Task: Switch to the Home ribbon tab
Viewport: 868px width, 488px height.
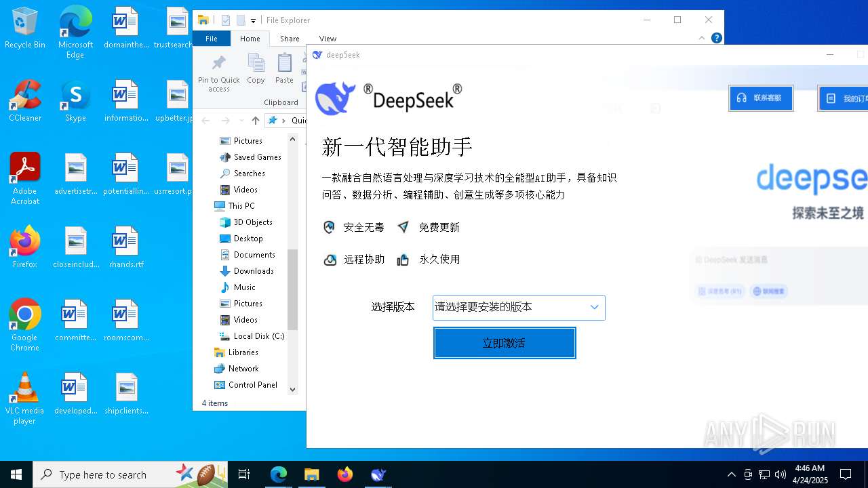Action: click(x=250, y=39)
